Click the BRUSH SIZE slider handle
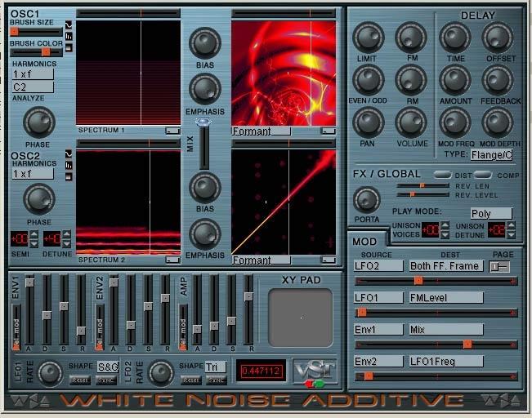The image size is (532, 418). coord(14,32)
